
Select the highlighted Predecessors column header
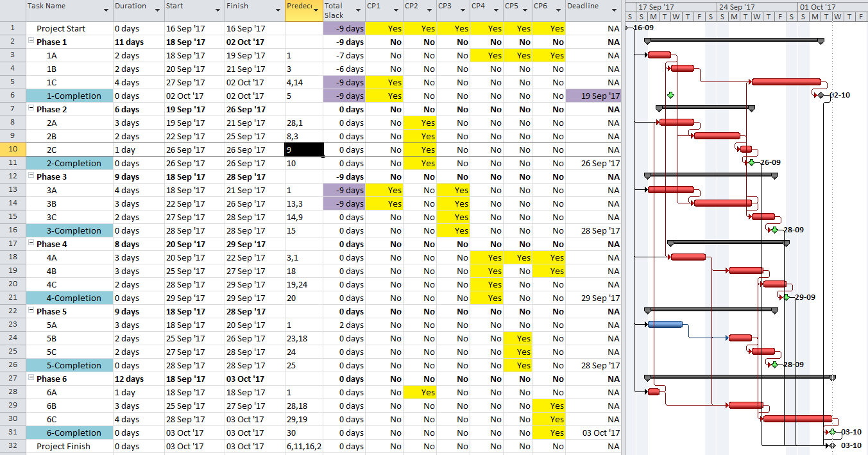303,10
